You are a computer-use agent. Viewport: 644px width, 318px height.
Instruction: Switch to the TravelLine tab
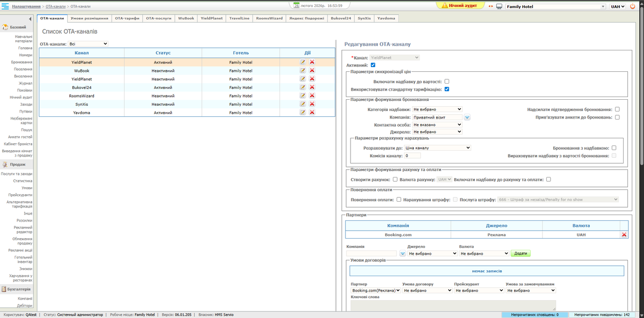pos(239,18)
